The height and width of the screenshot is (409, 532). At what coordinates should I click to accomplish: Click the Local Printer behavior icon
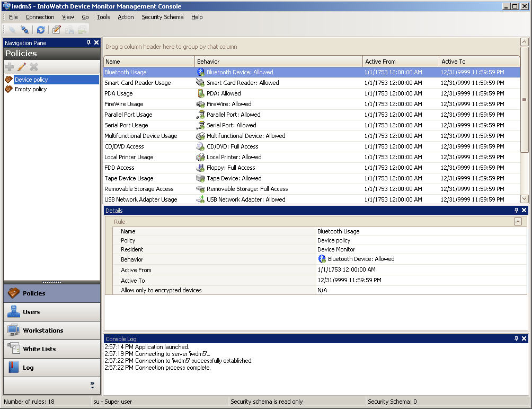[200, 157]
